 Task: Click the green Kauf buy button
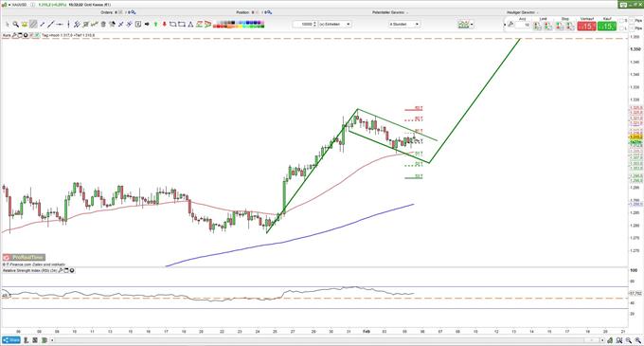click(x=607, y=27)
